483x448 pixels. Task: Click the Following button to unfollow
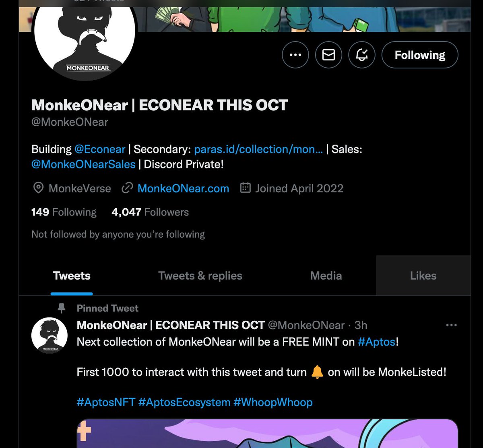(420, 55)
